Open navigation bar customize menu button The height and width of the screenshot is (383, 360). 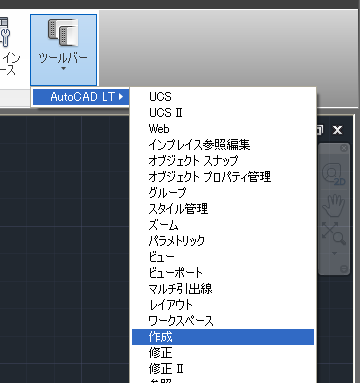(344, 269)
